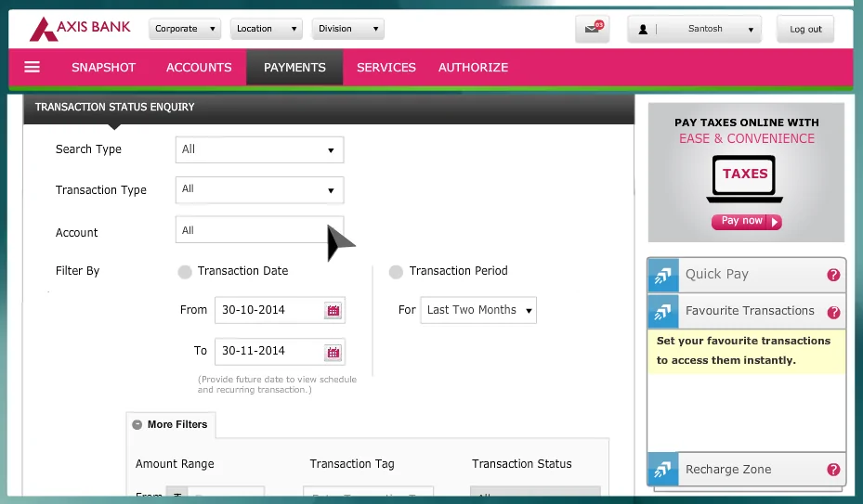Click the To date field 30-11-2014
863x504 pixels.
point(280,352)
